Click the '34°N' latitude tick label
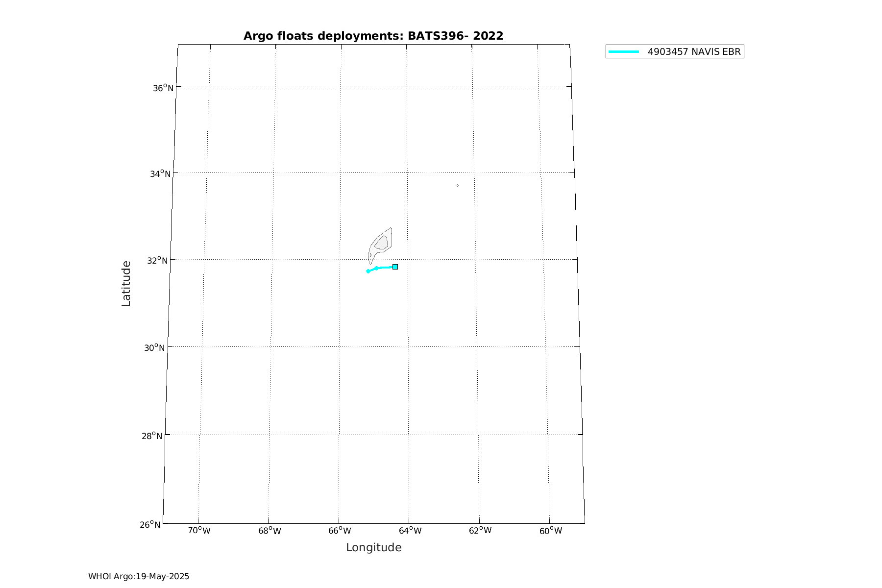The width and height of the screenshot is (882, 588). click(x=160, y=173)
